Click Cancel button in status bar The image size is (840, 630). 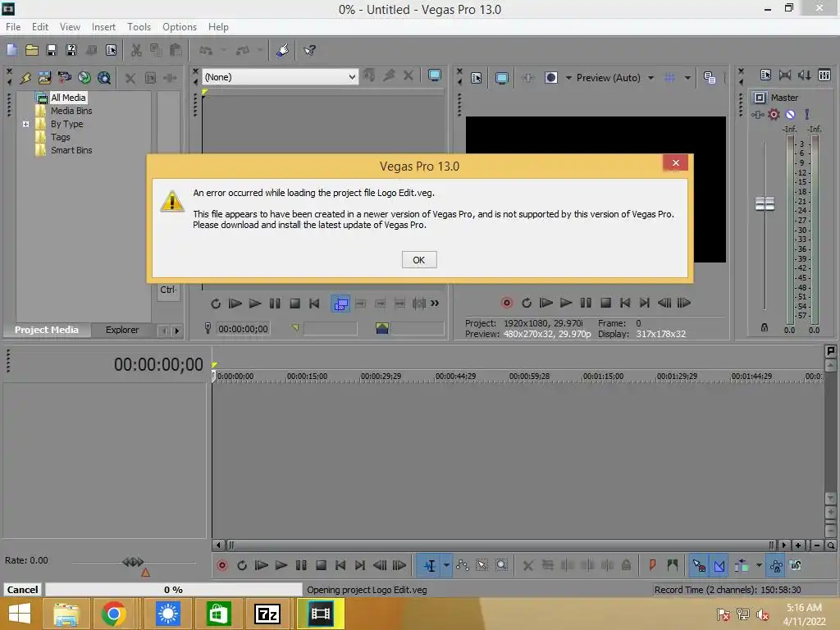(x=22, y=589)
